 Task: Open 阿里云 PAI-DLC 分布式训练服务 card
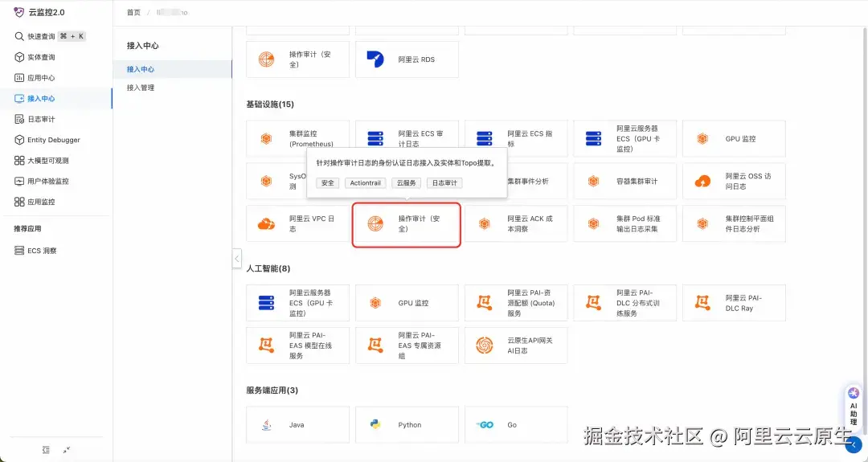pyautogui.click(x=625, y=303)
